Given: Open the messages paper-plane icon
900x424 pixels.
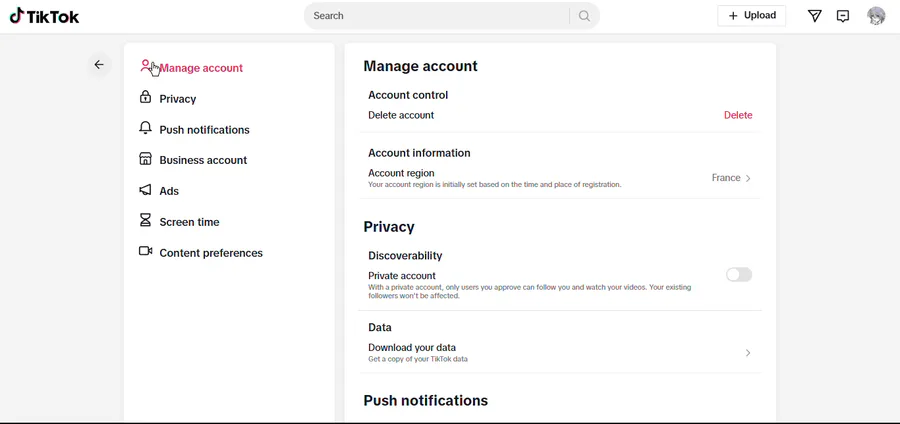Looking at the screenshot, I should pyautogui.click(x=814, y=16).
